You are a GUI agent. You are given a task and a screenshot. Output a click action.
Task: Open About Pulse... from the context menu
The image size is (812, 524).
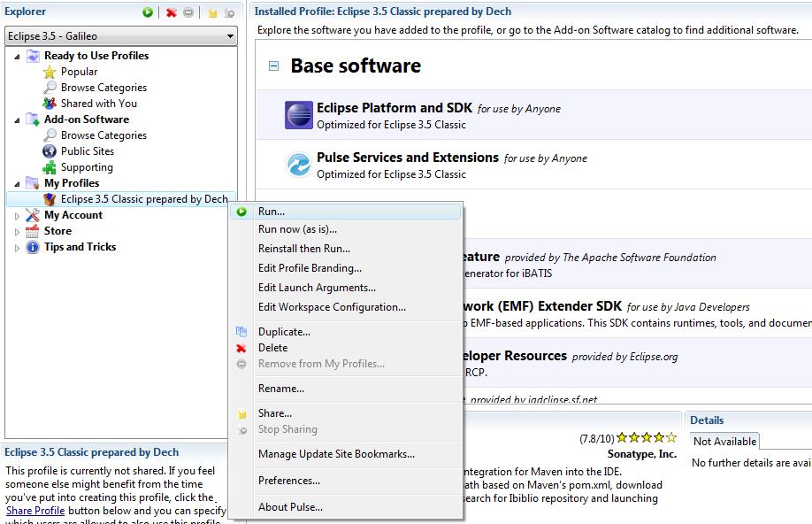point(346,507)
